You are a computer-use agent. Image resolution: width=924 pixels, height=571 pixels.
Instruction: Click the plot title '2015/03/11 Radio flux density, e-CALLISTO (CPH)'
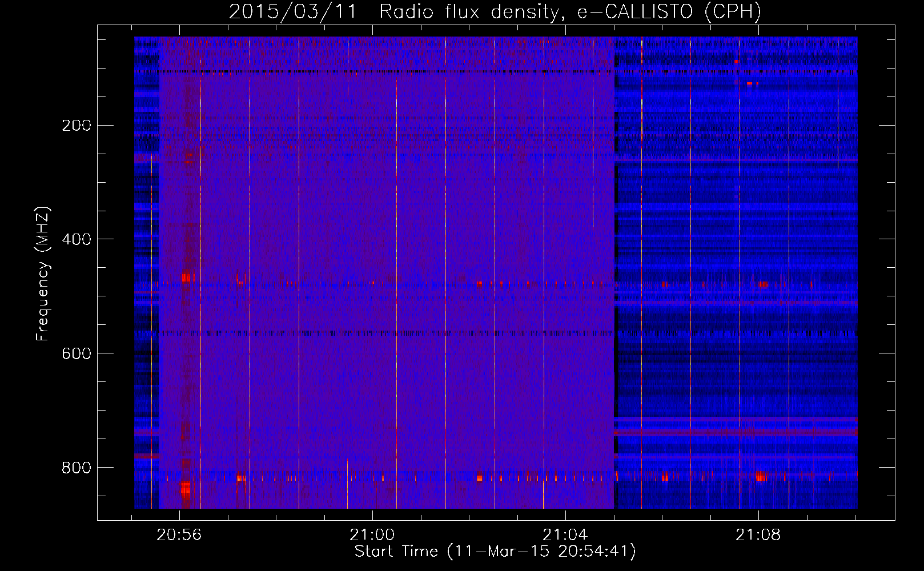pyautogui.click(x=495, y=12)
